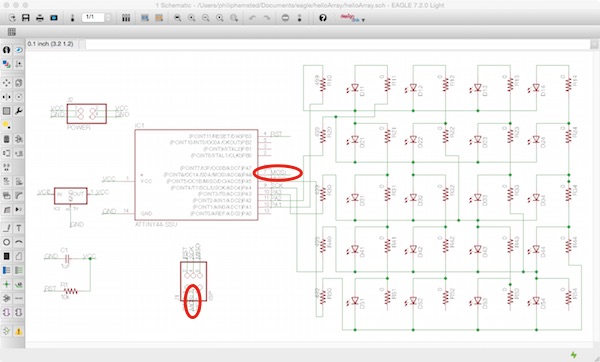Click the command line input field
This screenshot has width=600, height=362.
tap(337, 44)
